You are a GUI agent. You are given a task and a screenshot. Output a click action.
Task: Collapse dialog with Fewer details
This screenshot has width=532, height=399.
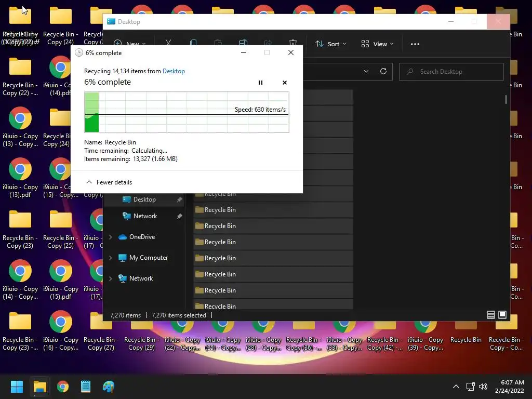[x=109, y=182]
